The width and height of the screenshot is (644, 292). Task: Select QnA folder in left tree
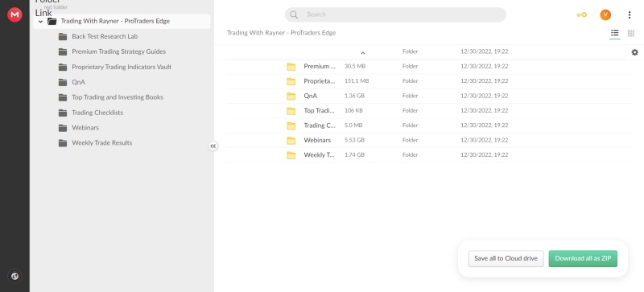tap(78, 82)
